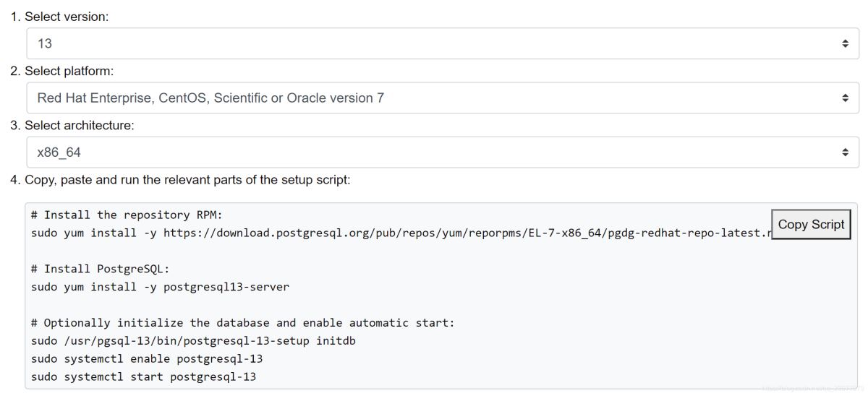Expand the platform dropdown listing Red Hat Enterprise
868x396 pixels.
pos(434,98)
